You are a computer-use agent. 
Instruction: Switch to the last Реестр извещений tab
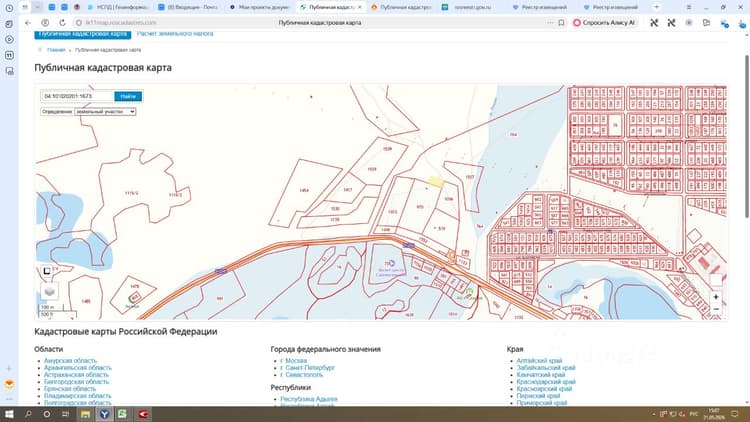tap(611, 7)
